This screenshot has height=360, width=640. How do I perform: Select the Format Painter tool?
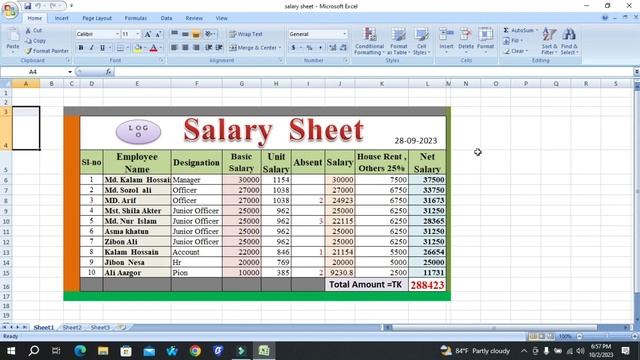coord(47,51)
